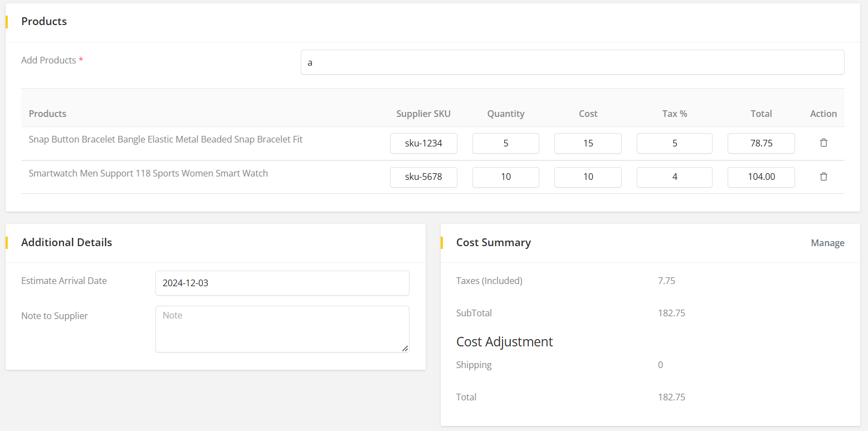This screenshot has height=431, width=868.
Task: Select the Quantity field for Smartwatch row
Action: 505,177
